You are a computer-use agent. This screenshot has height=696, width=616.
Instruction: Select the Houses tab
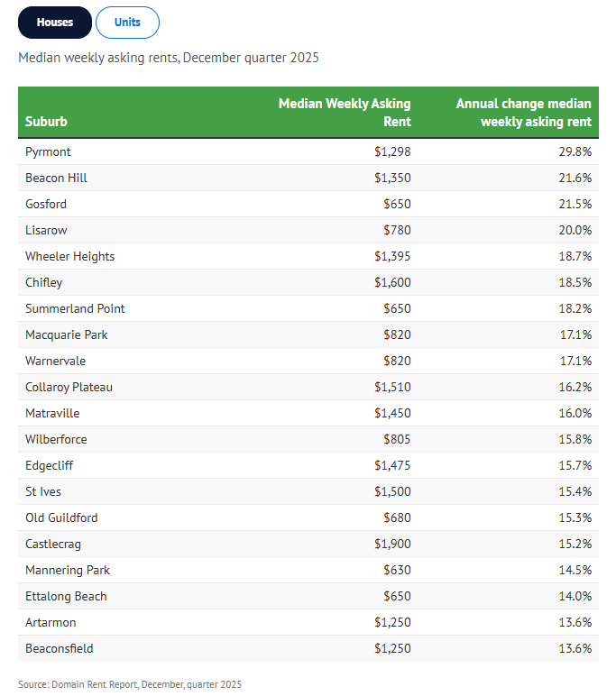tap(55, 23)
